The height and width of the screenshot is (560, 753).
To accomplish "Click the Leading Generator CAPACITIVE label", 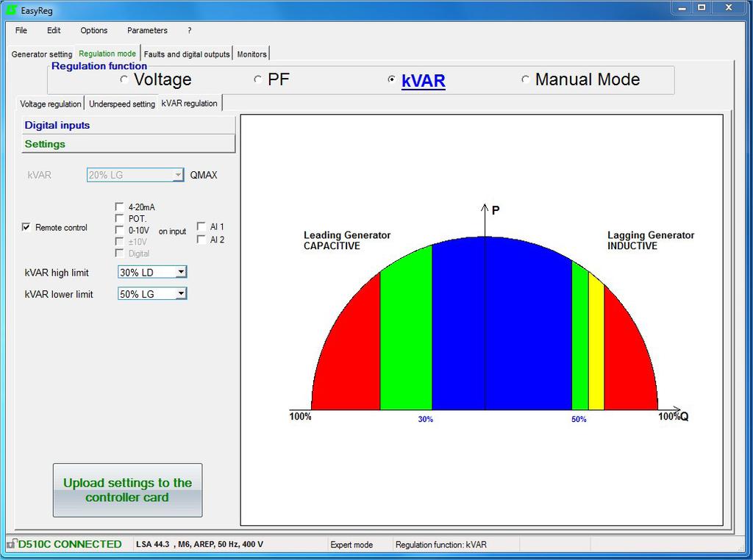I will point(347,240).
